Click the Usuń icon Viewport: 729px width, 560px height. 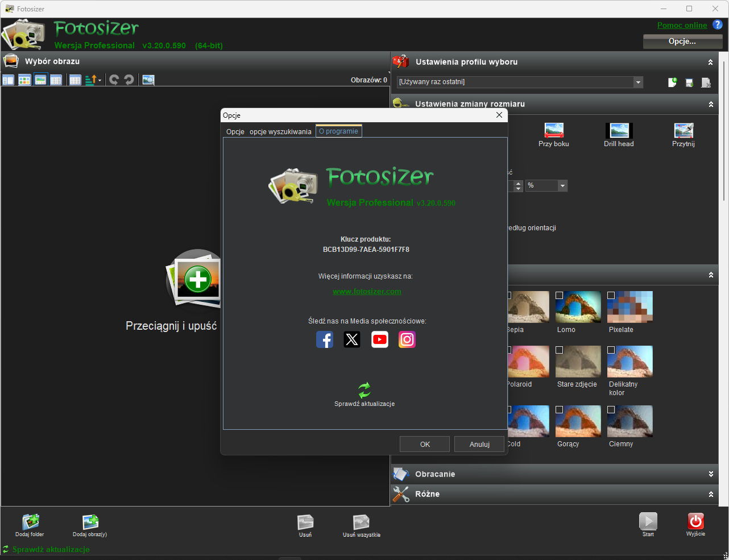305,521
